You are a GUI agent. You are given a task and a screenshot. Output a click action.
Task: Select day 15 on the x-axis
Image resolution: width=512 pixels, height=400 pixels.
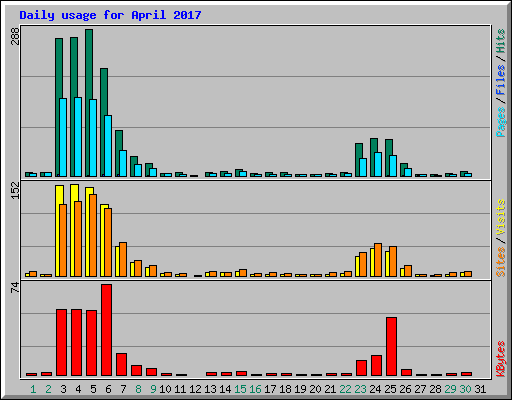(x=240, y=389)
